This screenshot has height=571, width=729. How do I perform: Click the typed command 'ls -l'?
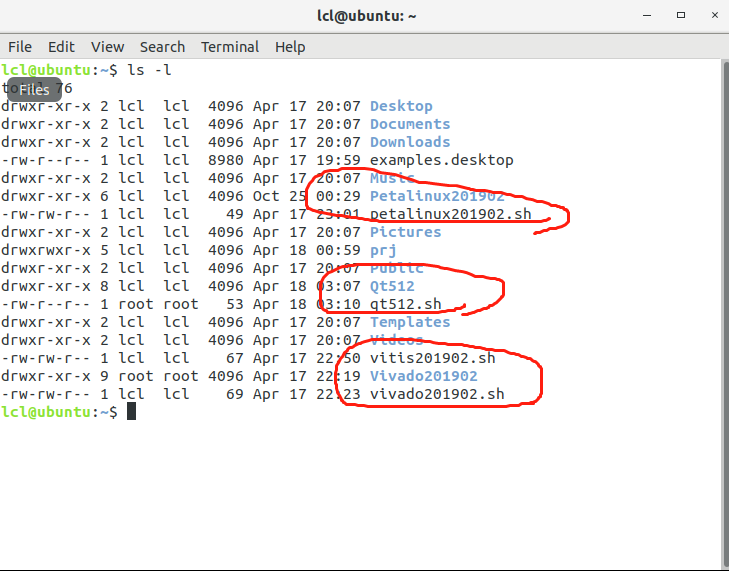click(x=149, y=70)
